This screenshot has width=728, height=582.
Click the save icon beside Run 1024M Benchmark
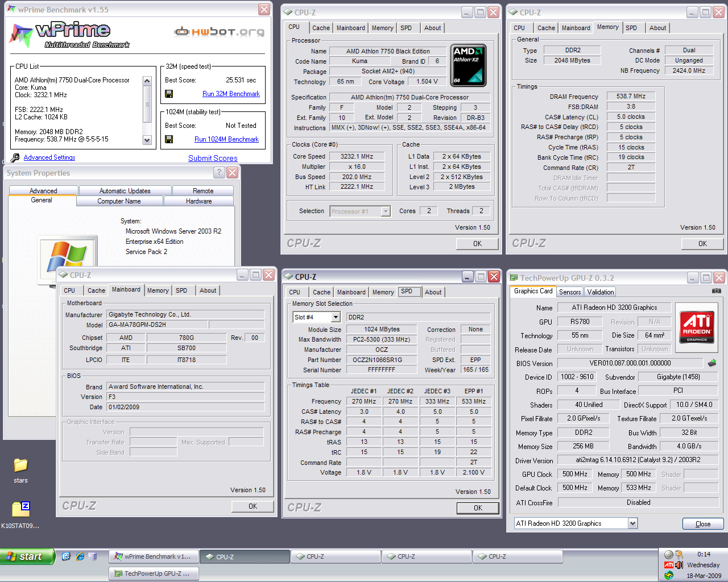point(169,139)
